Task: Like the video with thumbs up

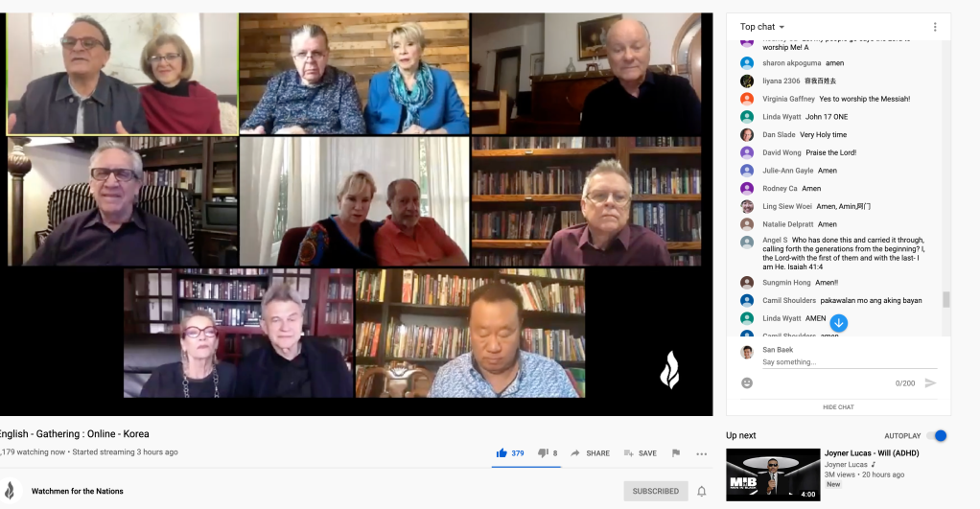Action: [x=501, y=452]
